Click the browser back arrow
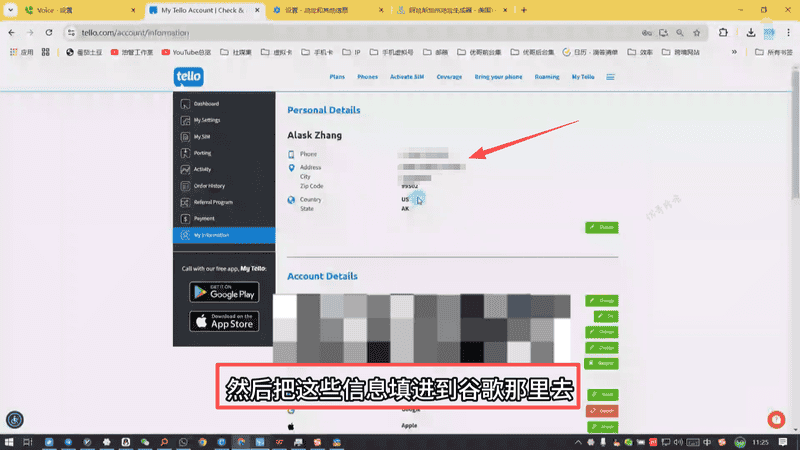This screenshot has height=450, width=800. click(x=11, y=33)
